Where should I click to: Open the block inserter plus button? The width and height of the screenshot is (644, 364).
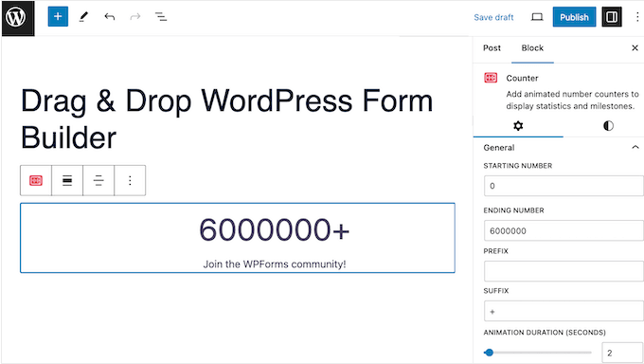(58, 16)
